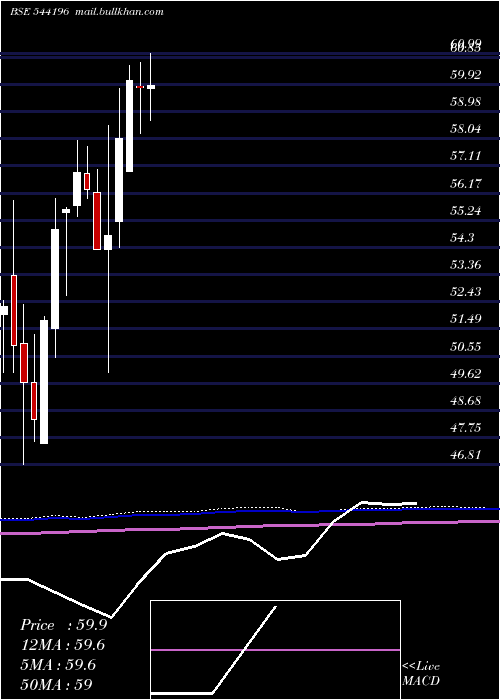Select the 55.24 price axis label

click(x=466, y=210)
